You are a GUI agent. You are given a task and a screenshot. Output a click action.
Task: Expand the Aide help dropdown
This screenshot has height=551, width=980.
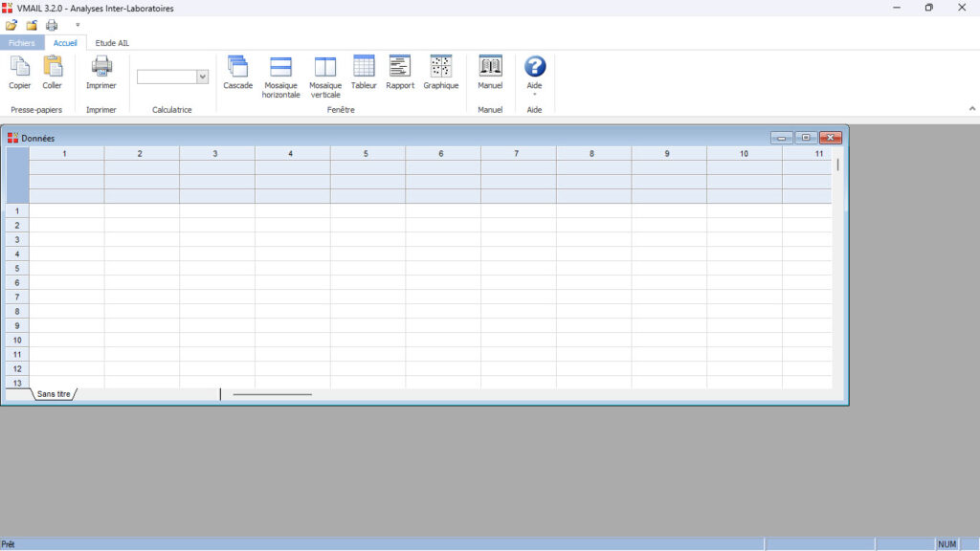(x=535, y=94)
